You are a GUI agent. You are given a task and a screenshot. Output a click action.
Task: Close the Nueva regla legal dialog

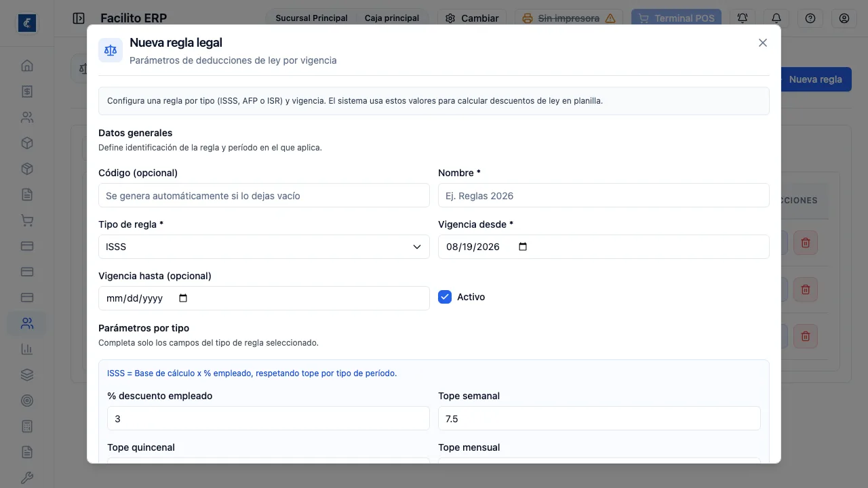[763, 43]
